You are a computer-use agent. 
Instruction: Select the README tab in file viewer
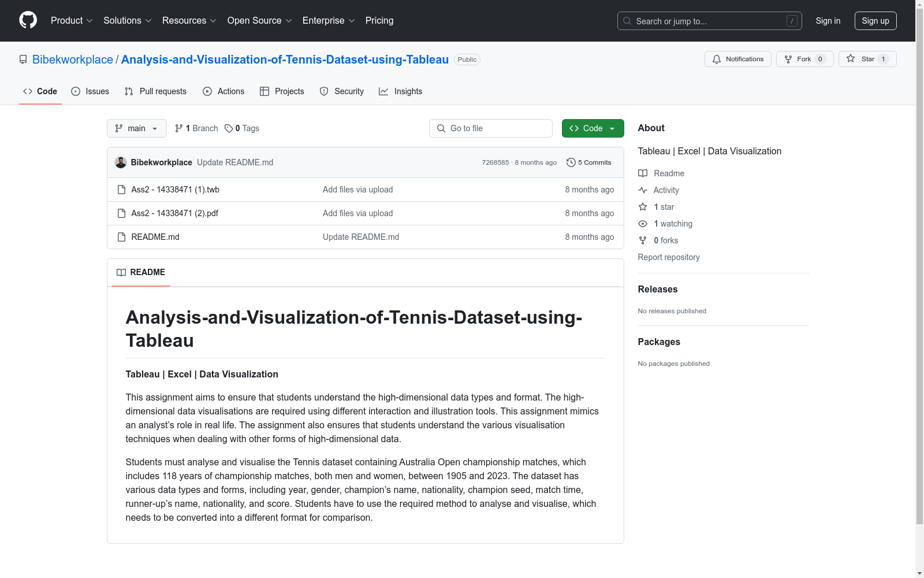(141, 272)
